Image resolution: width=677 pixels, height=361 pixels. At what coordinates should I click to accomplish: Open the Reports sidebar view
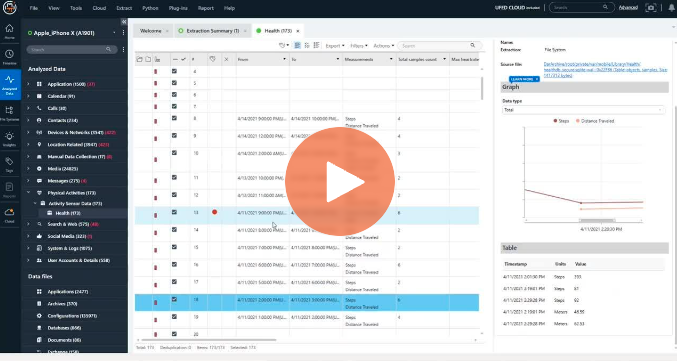click(x=9, y=190)
